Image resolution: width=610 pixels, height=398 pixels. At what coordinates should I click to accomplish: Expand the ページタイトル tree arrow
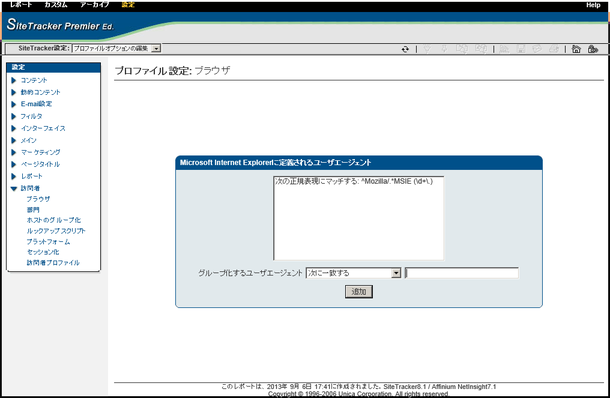tap(14, 165)
